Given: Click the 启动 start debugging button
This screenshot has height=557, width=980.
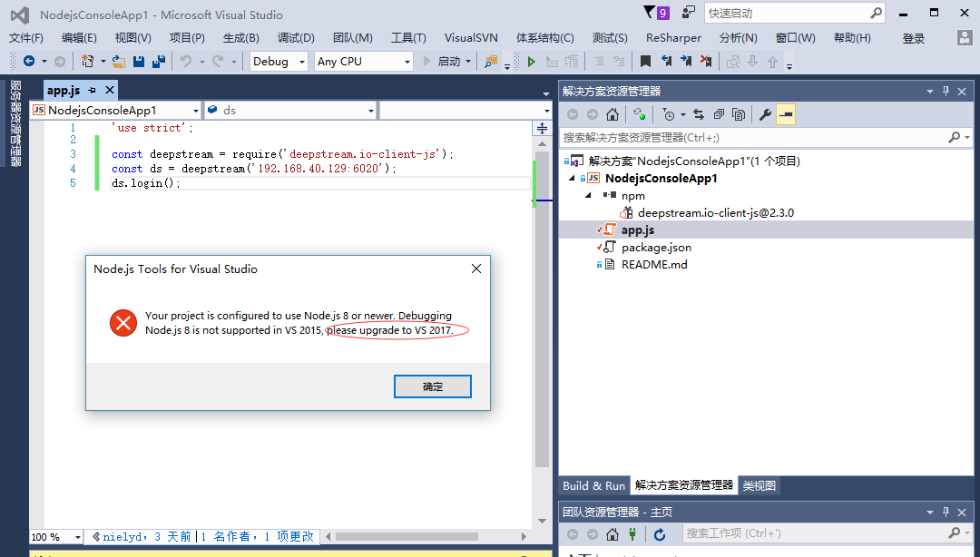Looking at the screenshot, I should coord(442,62).
